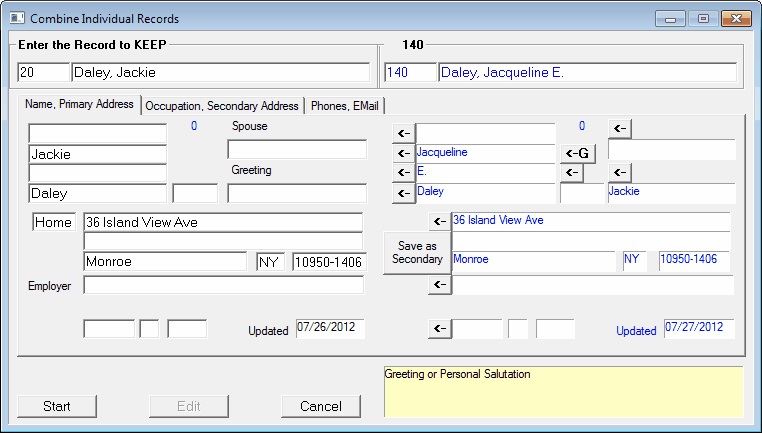Click empty second address line on left

coord(223,241)
